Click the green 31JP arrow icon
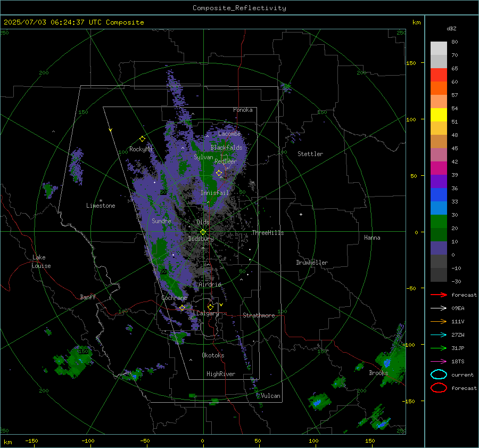The width and height of the screenshot is (479, 448). [439, 348]
